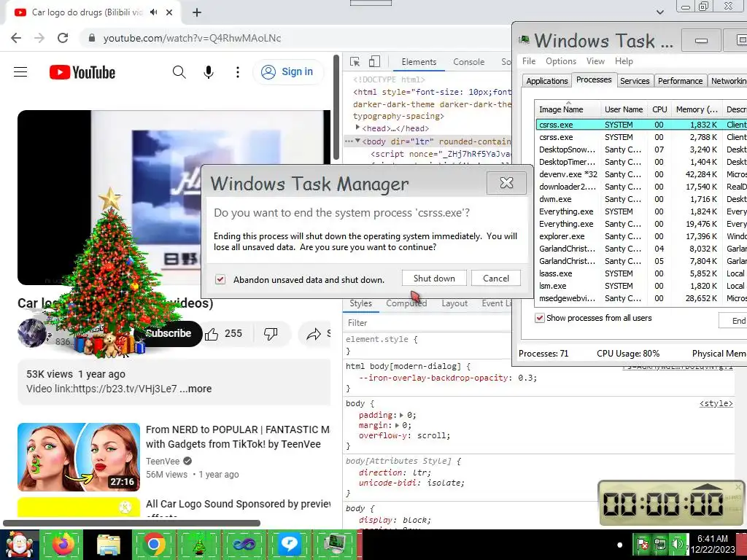Open Task Manager Help menu
The image size is (747, 560).
624,61
